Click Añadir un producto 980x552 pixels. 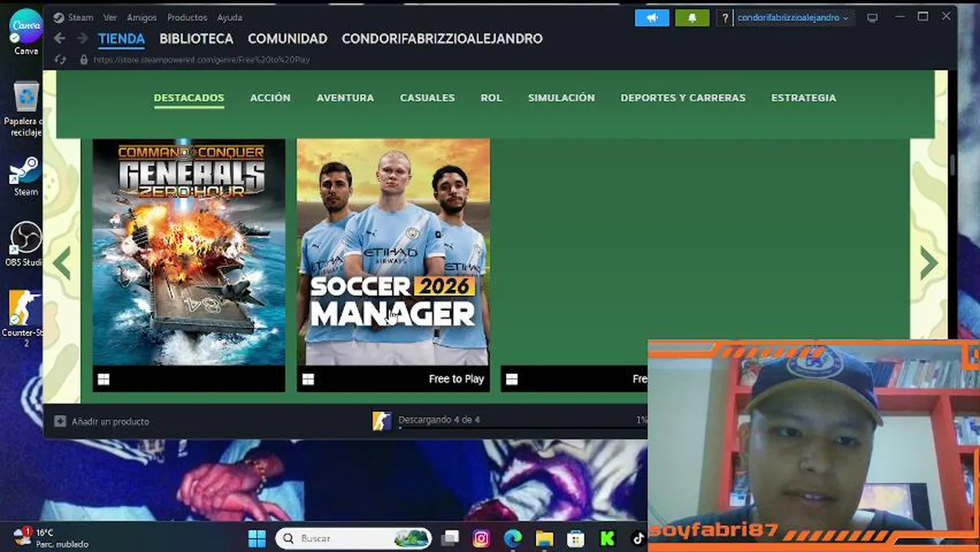tap(110, 422)
